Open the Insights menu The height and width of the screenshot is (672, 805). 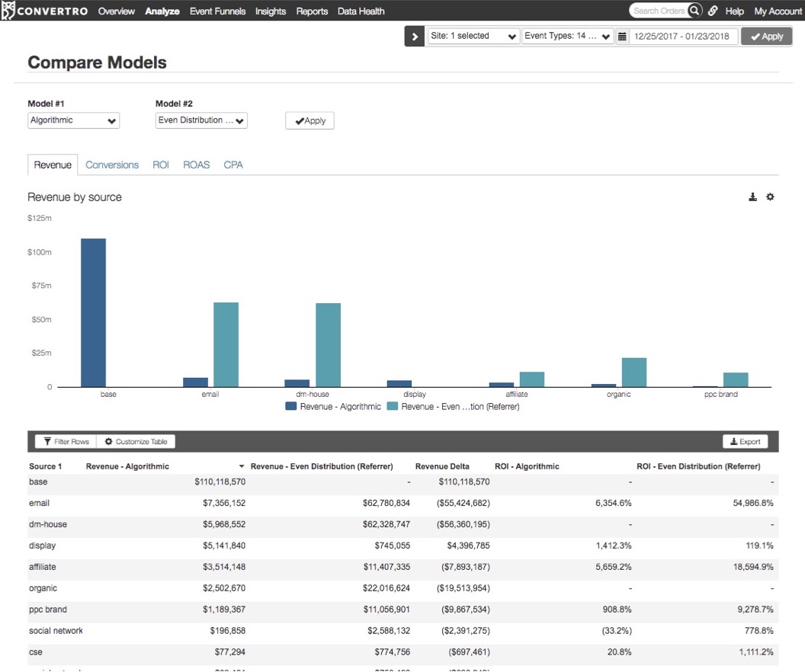pos(271,11)
